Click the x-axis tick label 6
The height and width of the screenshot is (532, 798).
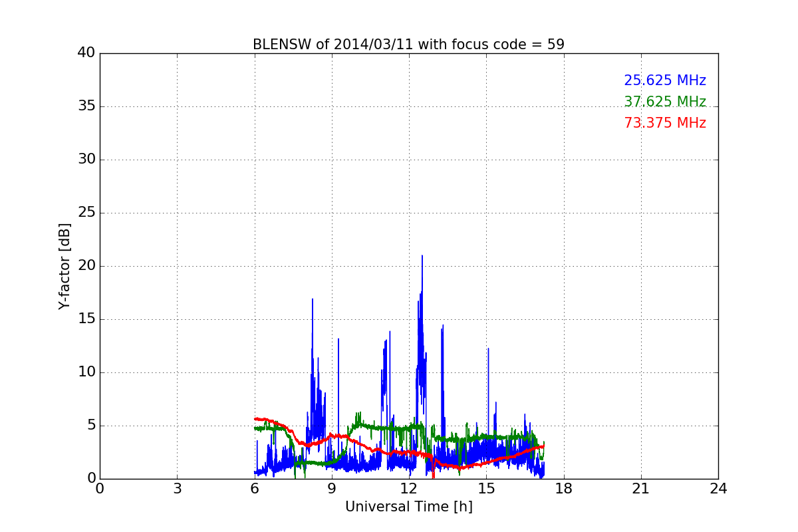(255, 489)
